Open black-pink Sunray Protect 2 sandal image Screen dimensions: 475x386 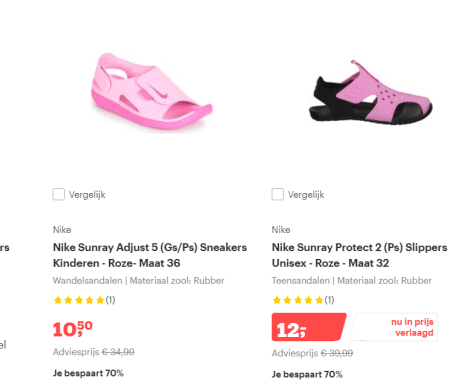(x=370, y=93)
